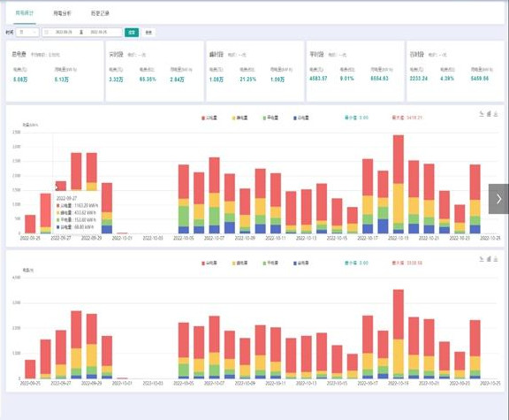Toggle red 尖 series in cost chart legend
The width and height of the screenshot is (509, 420).
(x=209, y=263)
